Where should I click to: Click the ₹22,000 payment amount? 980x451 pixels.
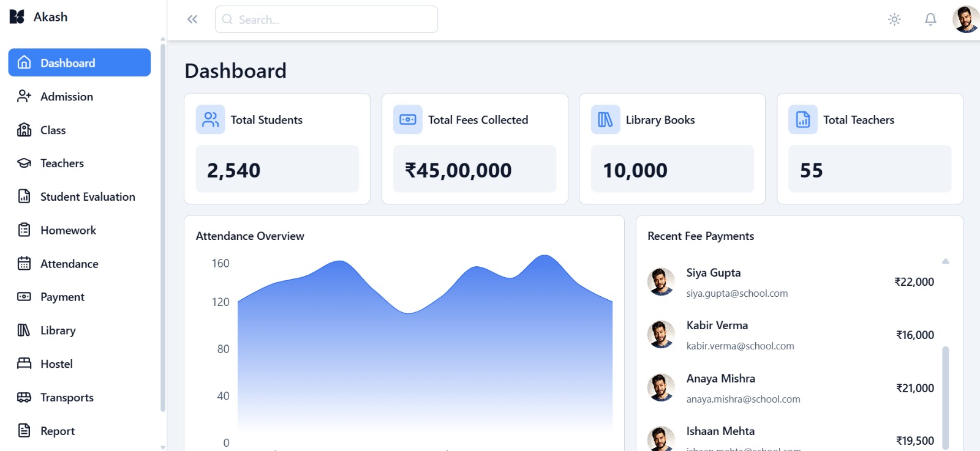pyautogui.click(x=914, y=282)
